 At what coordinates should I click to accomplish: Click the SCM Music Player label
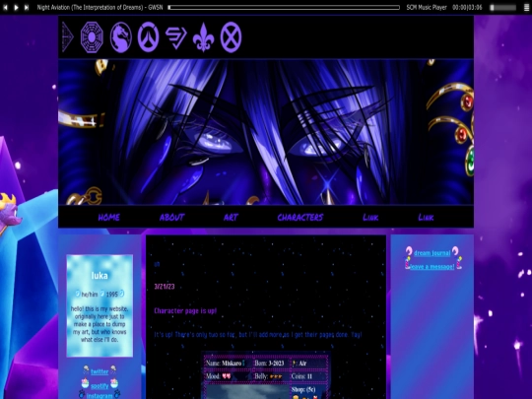point(427,7)
